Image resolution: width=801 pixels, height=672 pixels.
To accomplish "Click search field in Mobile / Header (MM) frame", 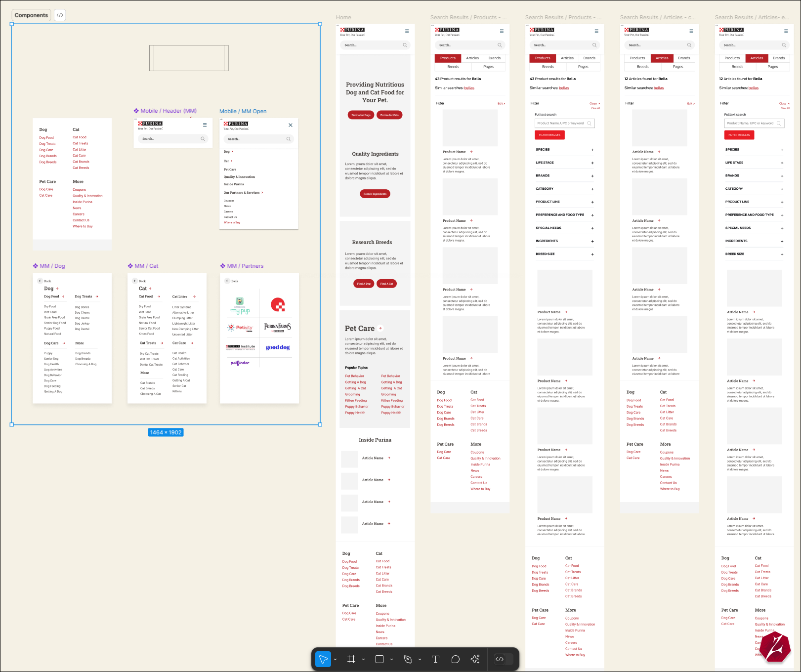I will [173, 139].
